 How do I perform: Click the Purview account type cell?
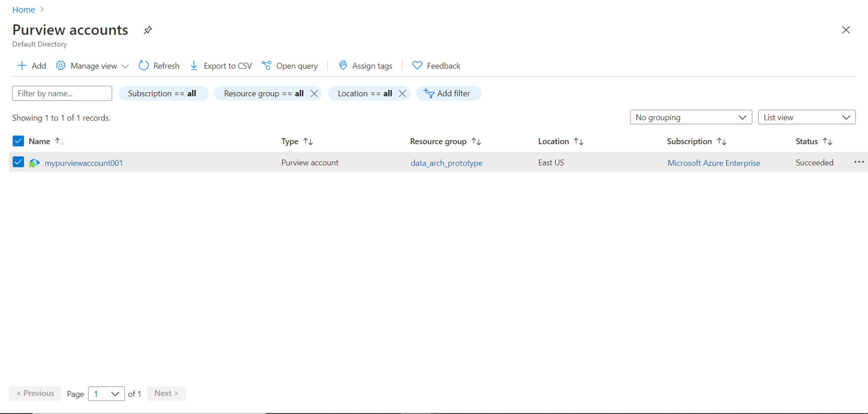(x=310, y=162)
